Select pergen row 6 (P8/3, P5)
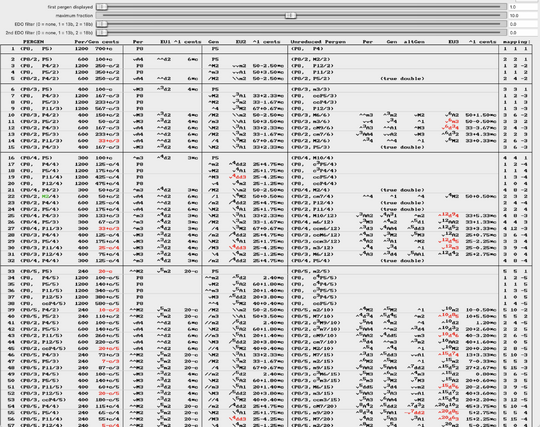The height and width of the screenshot is (427, 540). click(266, 89)
